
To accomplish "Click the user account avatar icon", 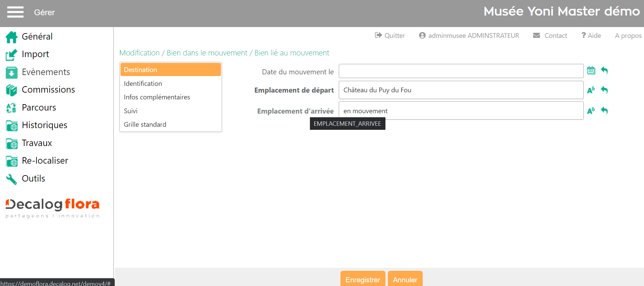I will tap(422, 35).
